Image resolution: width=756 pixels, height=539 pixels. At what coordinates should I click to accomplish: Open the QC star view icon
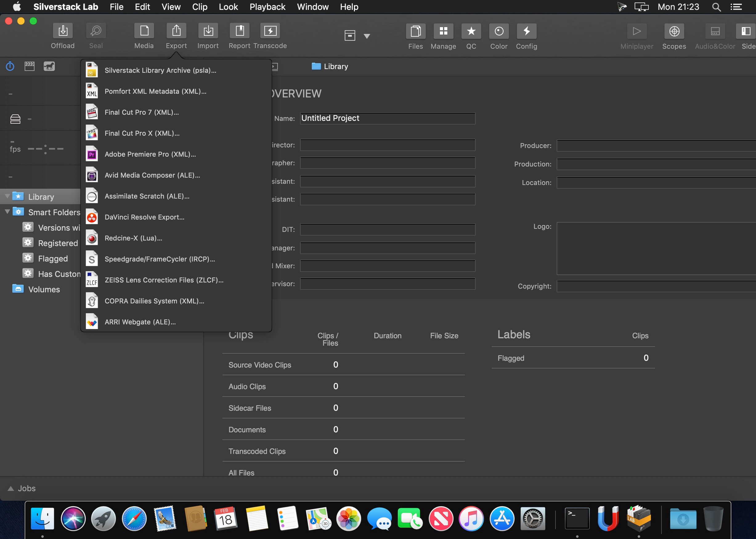coord(471,31)
